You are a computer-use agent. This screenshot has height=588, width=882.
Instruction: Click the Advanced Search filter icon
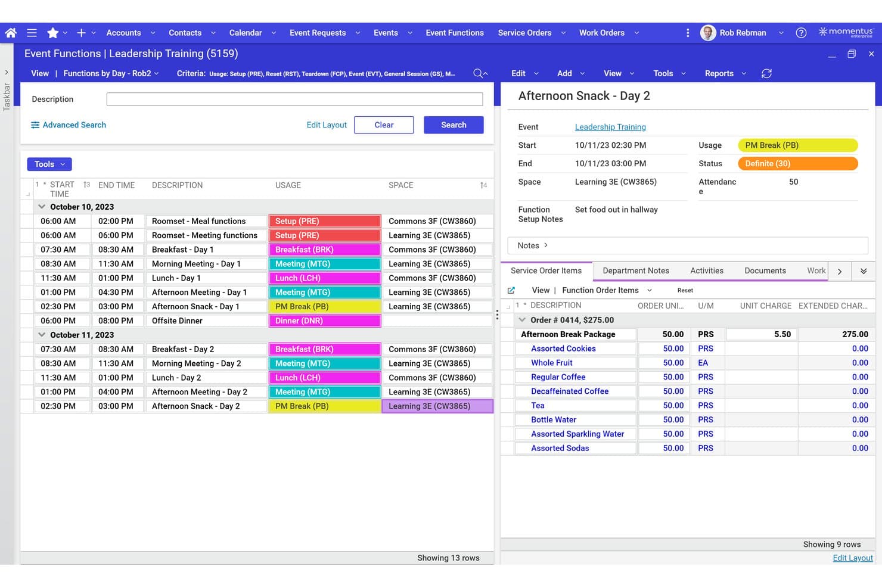(x=35, y=125)
